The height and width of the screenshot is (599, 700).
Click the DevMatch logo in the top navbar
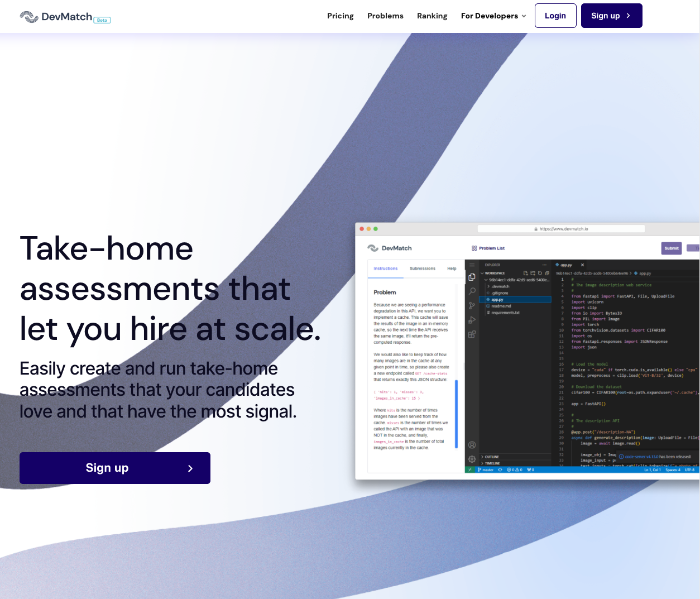pos(56,17)
